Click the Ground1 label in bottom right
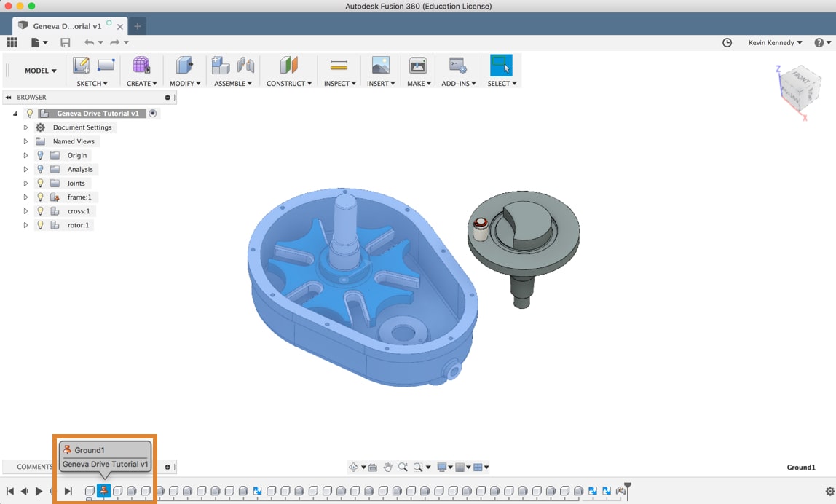 (x=801, y=467)
